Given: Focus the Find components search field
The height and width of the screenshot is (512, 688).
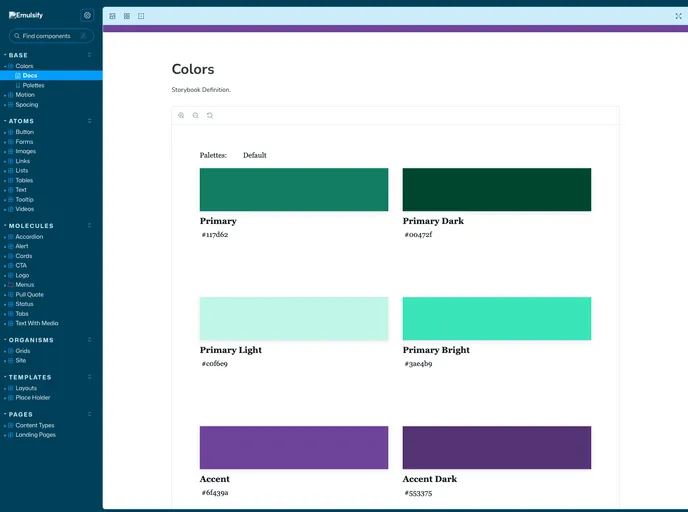Looking at the screenshot, I should click(x=51, y=36).
